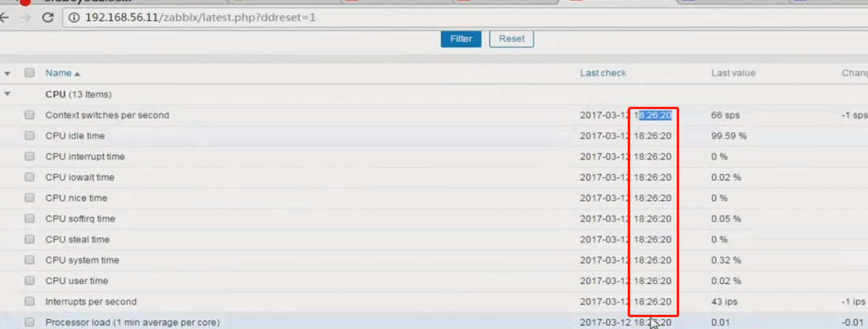Select the 'CPU user time' item name
The height and width of the screenshot is (329, 868).
(x=77, y=281)
